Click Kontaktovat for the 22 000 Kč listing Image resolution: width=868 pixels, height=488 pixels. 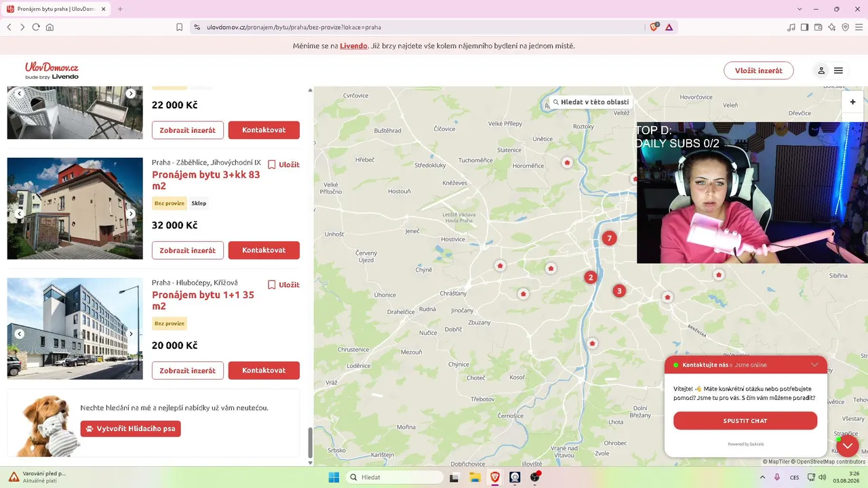[264, 130]
